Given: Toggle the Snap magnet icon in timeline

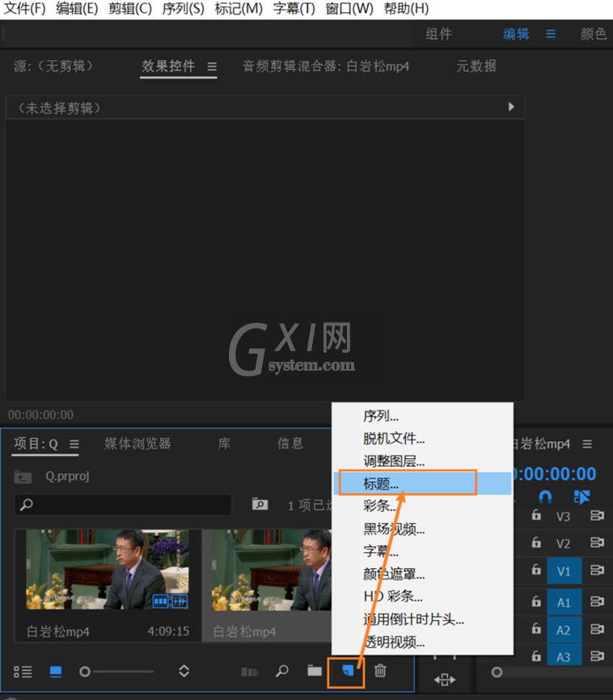Looking at the screenshot, I should click(545, 496).
